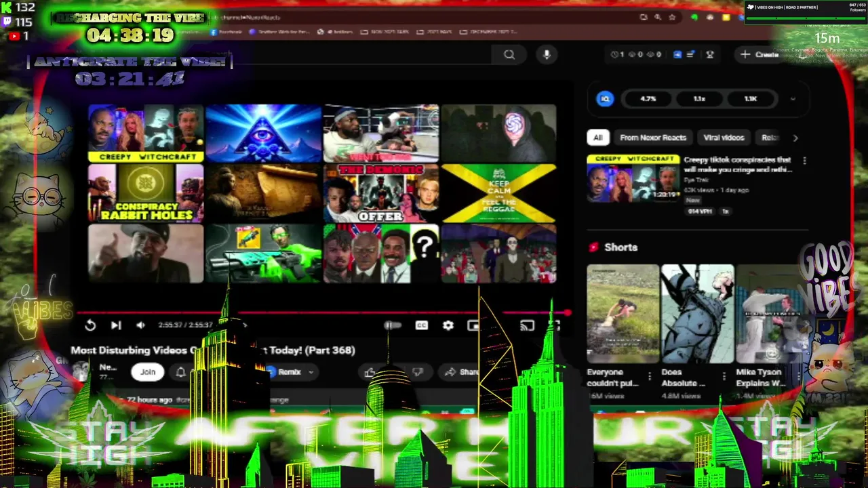Click the blue IQ badge in vidIQ panel

605,99
